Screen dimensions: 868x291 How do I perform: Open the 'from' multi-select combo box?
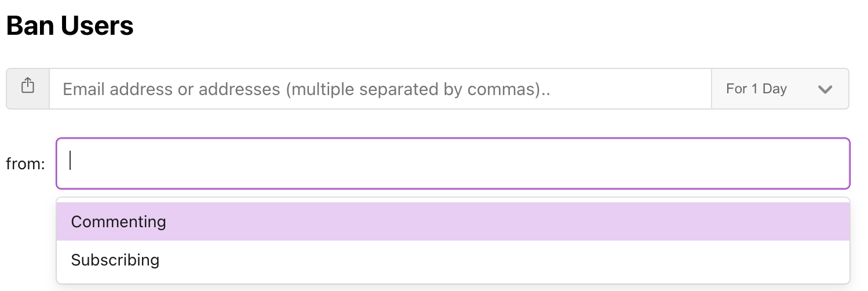[x=453, y=163]
